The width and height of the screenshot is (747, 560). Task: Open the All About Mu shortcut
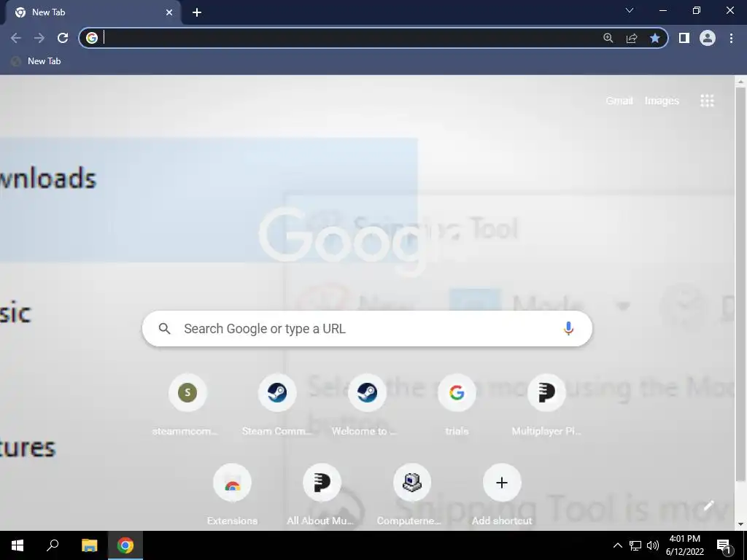coord(322,483)
